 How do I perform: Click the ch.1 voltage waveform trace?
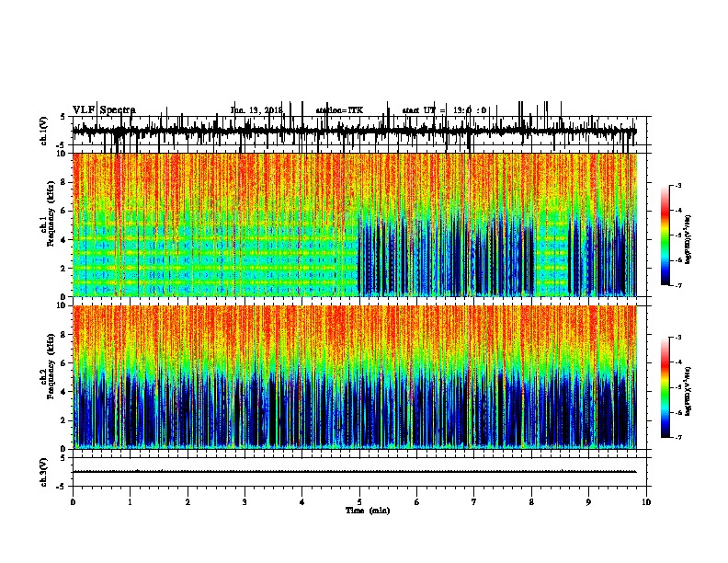point(355,131)
